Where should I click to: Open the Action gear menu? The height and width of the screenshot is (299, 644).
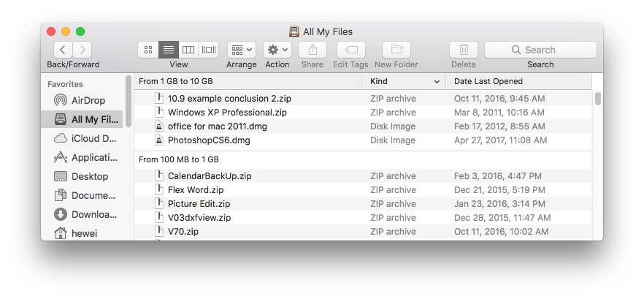click(277, 50)
